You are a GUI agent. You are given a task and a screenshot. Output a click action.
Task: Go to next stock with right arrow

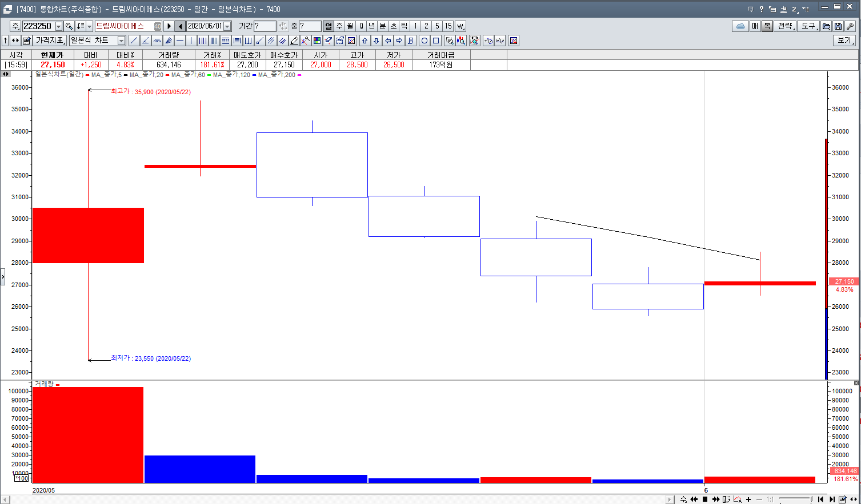pos(169,26)
